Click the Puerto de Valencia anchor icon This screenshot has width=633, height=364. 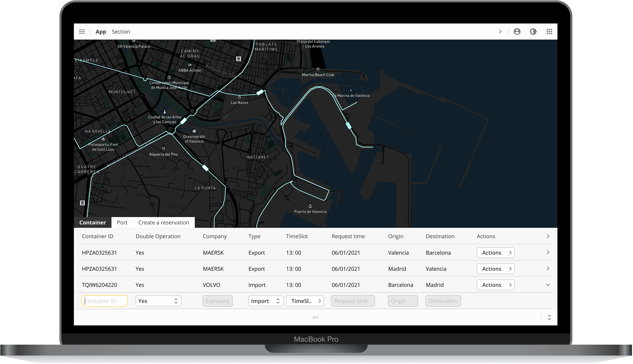[x=310, y=206]
